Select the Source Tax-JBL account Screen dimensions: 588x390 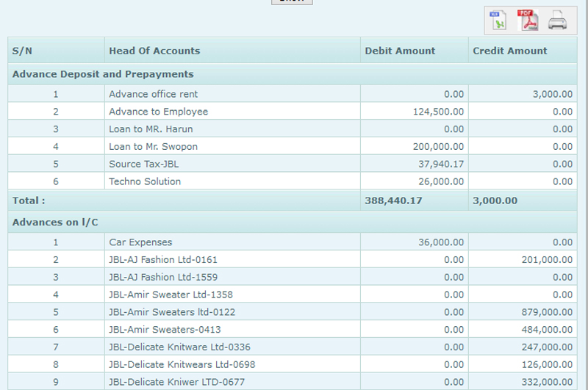pyautogui.click(x=144, y=164)
